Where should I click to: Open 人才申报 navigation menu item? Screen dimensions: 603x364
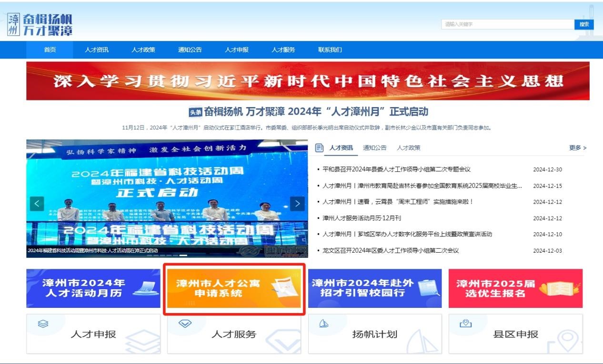click(237, 50)
